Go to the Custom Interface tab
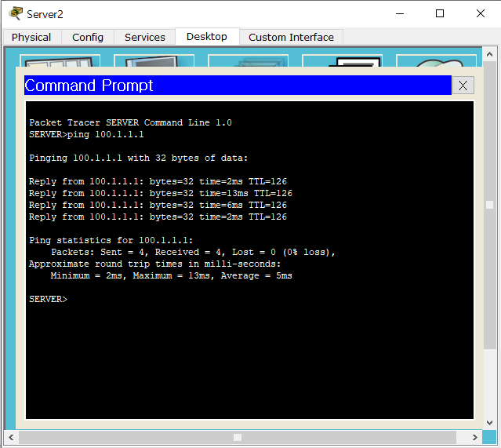501x448 pixels. click(x=291, y=37)
